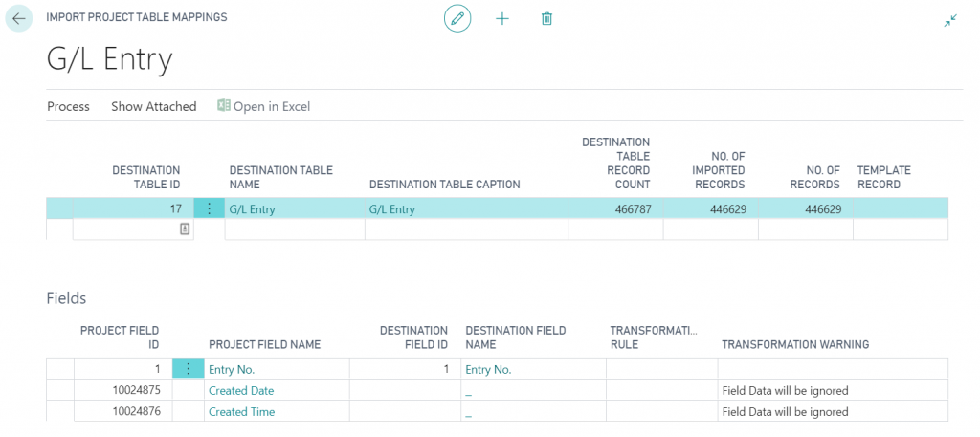Expand the Fields section header
The width and height of the screenshot is (980, 437).
click(66, 298)
